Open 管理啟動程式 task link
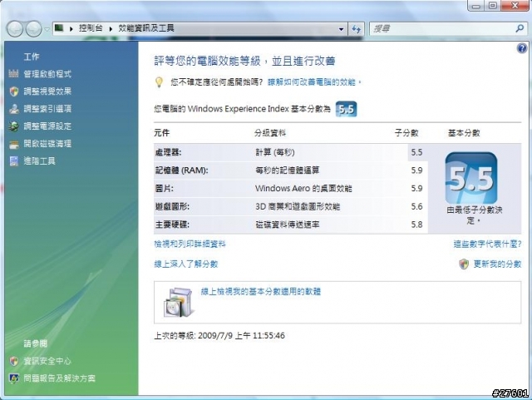Viewport: 532px width, 400px height. click(x=47, y=74)
